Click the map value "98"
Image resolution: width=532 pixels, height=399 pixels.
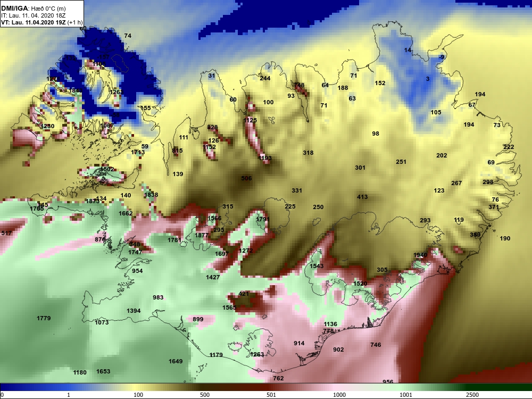375,134
